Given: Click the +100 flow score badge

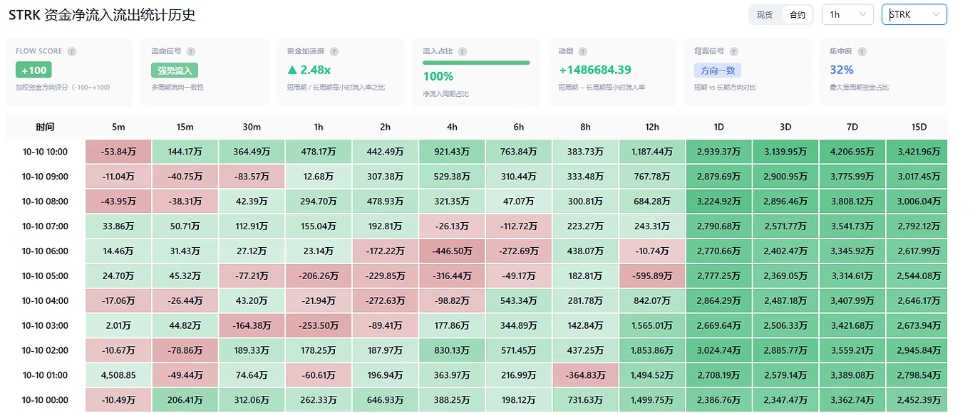Looking at the screenshot, I should click(x=33, y=70).
